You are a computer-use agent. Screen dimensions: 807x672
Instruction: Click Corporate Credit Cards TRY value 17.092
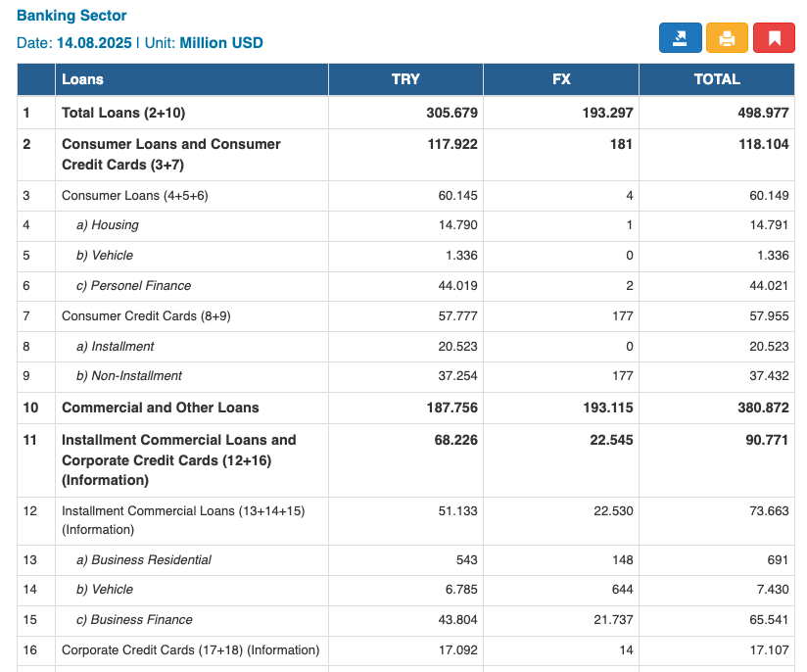click(x=458, y=650)
